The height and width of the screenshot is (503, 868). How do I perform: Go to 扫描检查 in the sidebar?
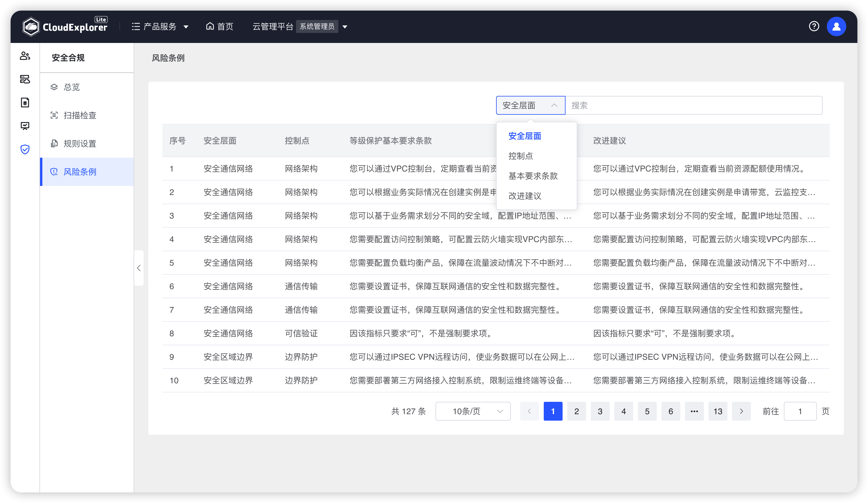point(87,115)
